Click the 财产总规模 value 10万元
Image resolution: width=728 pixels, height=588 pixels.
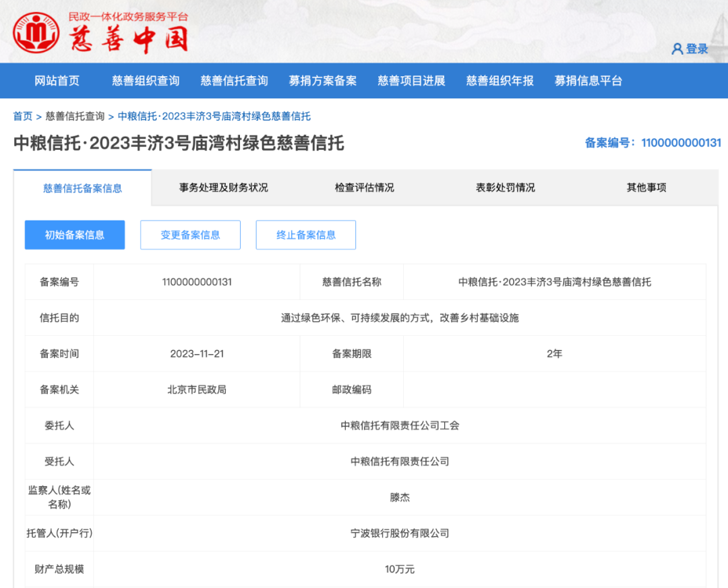400,569
